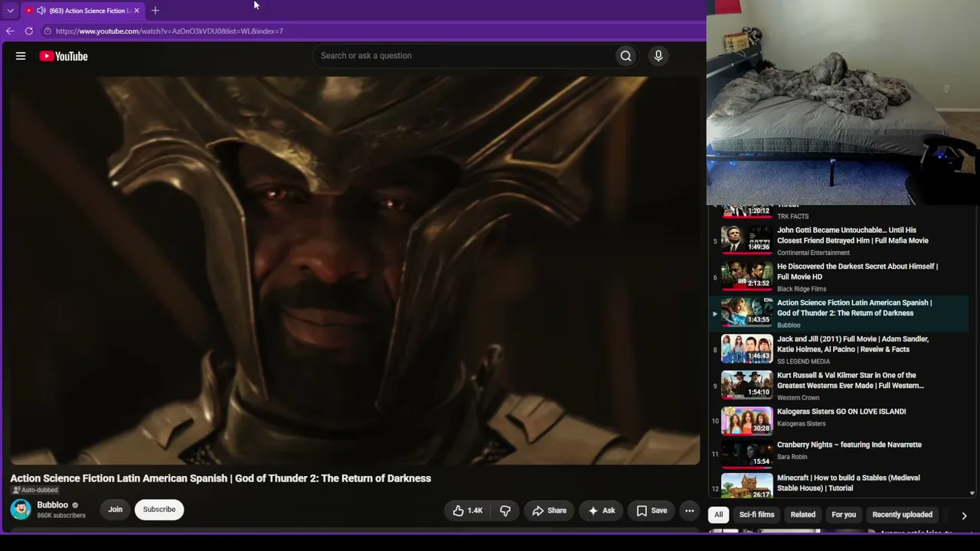Click now-playing arrow beside Action Science Fiction
980x551 pixels.
[x=715, y=313]
